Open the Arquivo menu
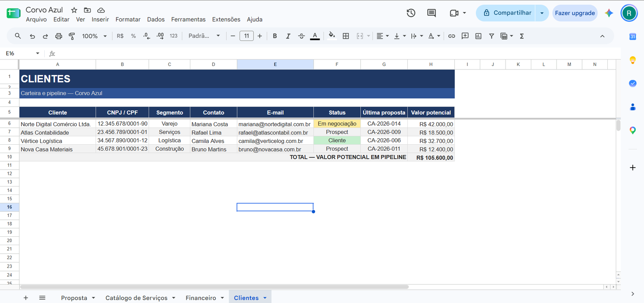Viewport: 644px width, 303px height. pos(36,19)
